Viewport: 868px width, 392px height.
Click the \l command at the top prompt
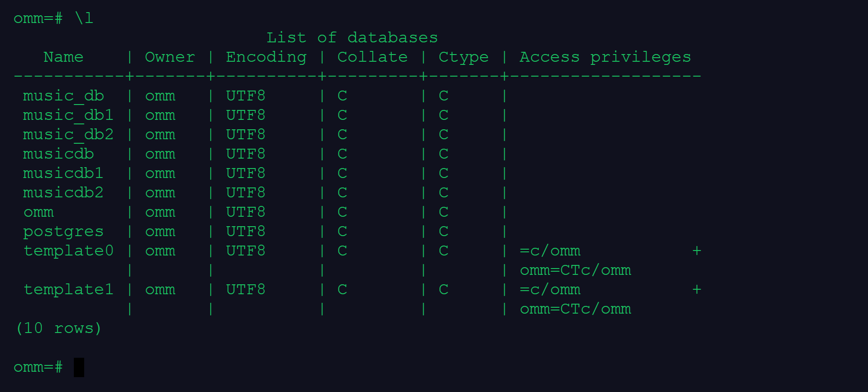(x=84, y=18)
